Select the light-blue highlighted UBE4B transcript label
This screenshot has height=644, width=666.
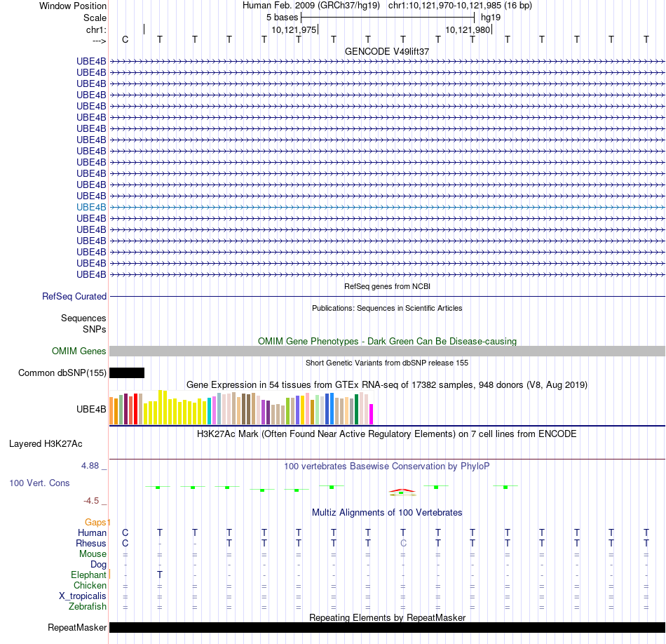91,207
